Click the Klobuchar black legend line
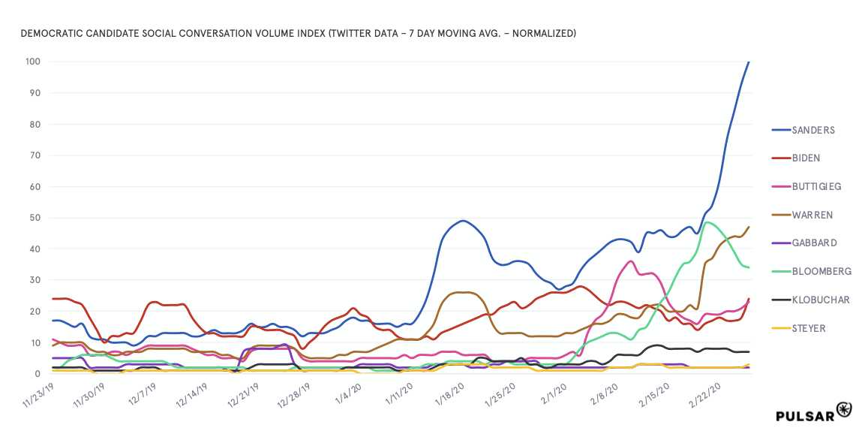This screenshot has height=434, width=868. [x=781, y=300]
